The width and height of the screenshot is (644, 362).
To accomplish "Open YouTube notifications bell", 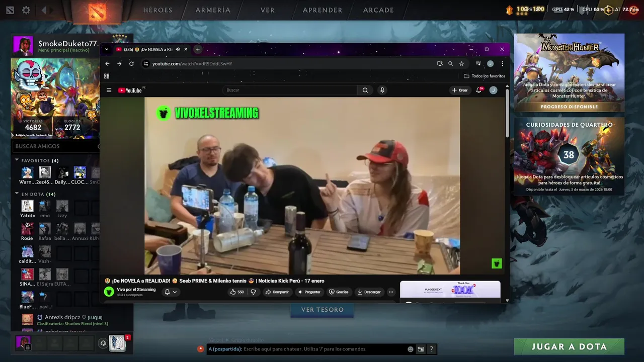I will (479, 90).
